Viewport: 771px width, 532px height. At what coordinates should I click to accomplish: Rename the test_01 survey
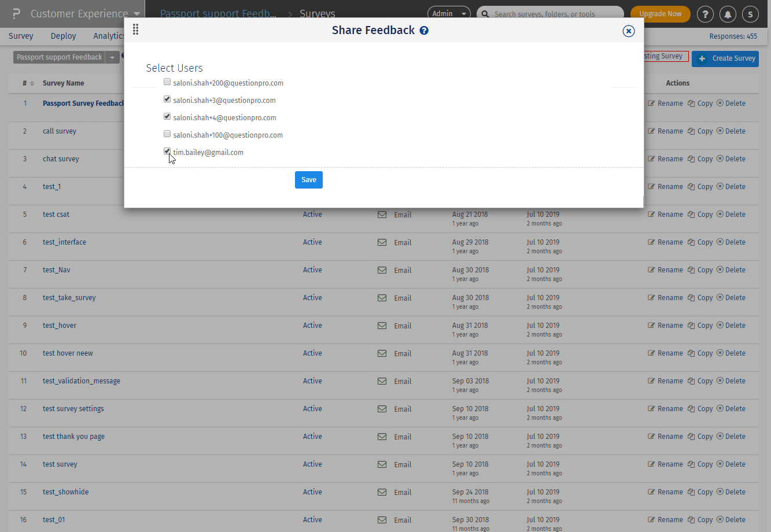665,520
